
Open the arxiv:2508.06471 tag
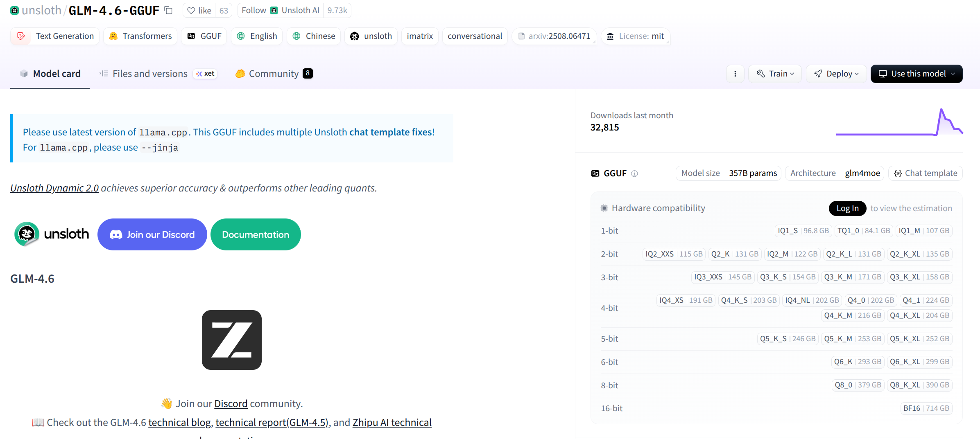click(x=554, y=36)
